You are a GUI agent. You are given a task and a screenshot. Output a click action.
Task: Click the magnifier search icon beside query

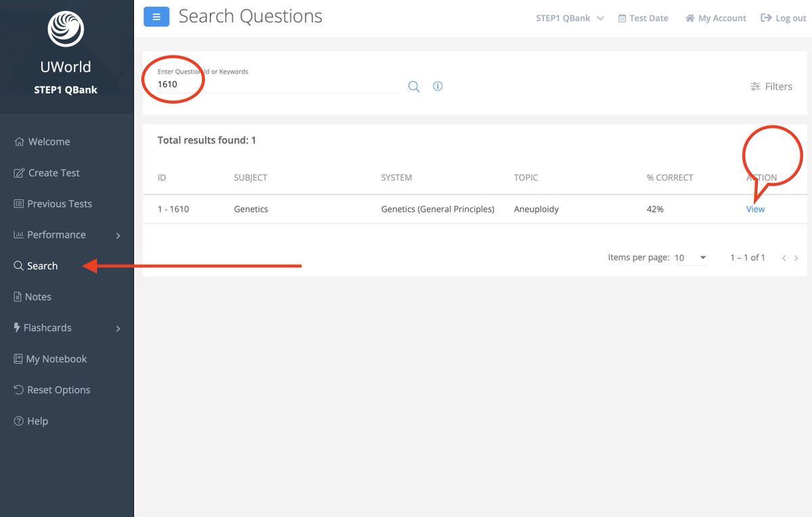click(x=414, y=86)
